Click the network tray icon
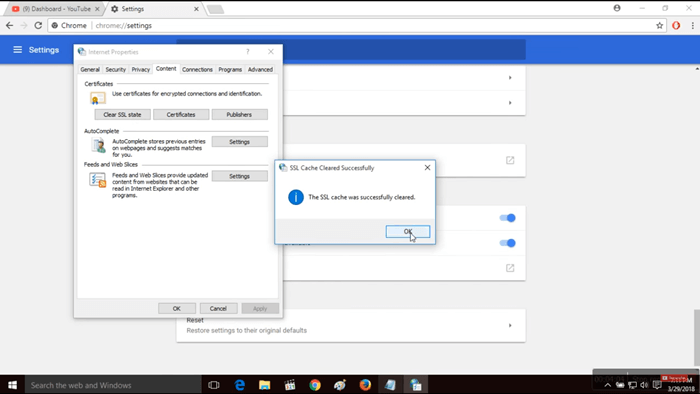This screenshot has width=700, height=394. tap(633, 385)
